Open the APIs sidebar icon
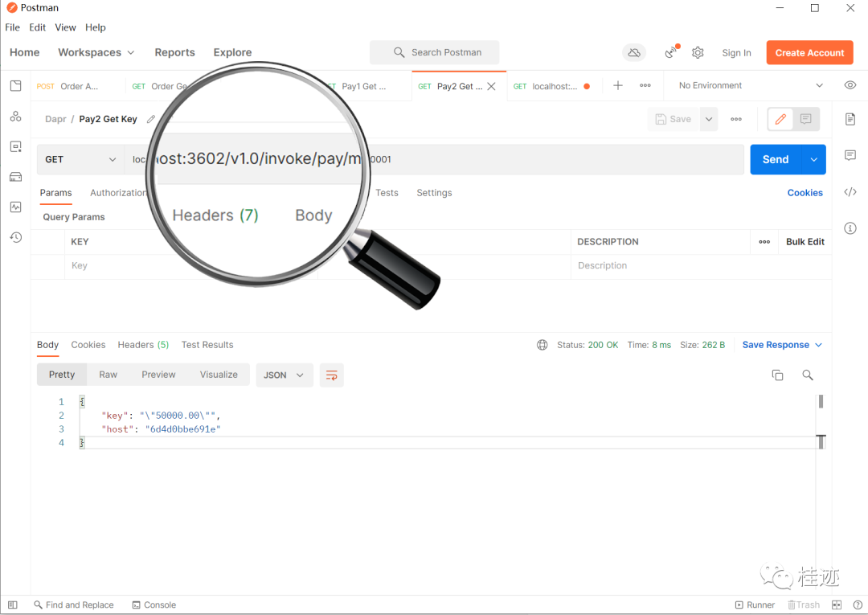 (x=15, y=117)
